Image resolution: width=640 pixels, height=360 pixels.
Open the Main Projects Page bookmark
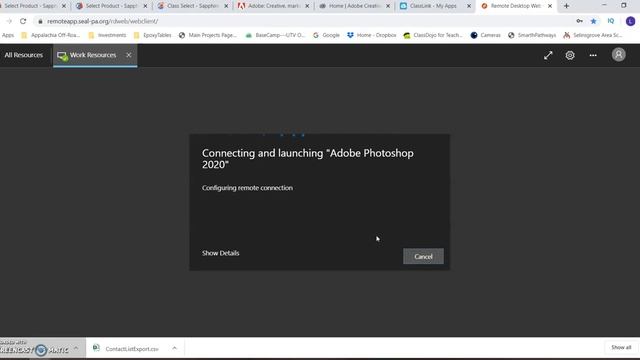[208, 35]
